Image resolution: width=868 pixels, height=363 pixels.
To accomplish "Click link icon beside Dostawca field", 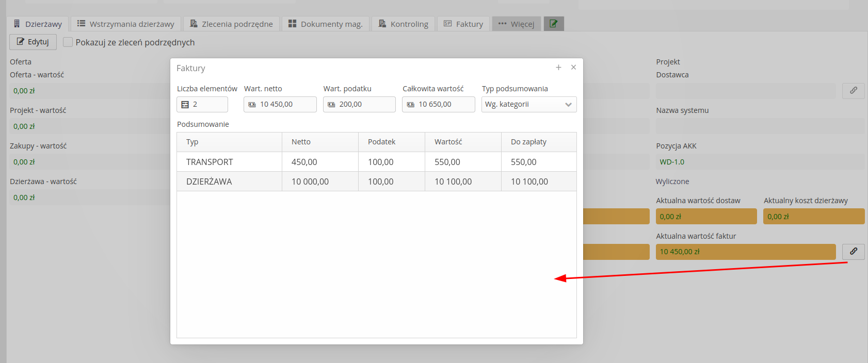I will [853, 91].
